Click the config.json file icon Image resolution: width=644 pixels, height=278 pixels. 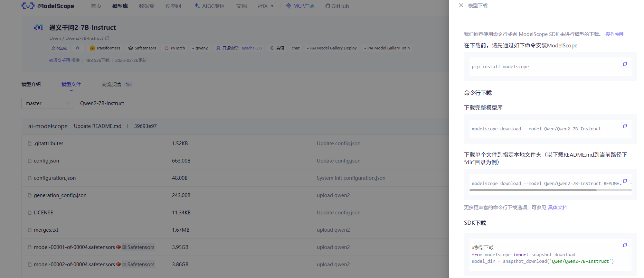coord(30,161)
